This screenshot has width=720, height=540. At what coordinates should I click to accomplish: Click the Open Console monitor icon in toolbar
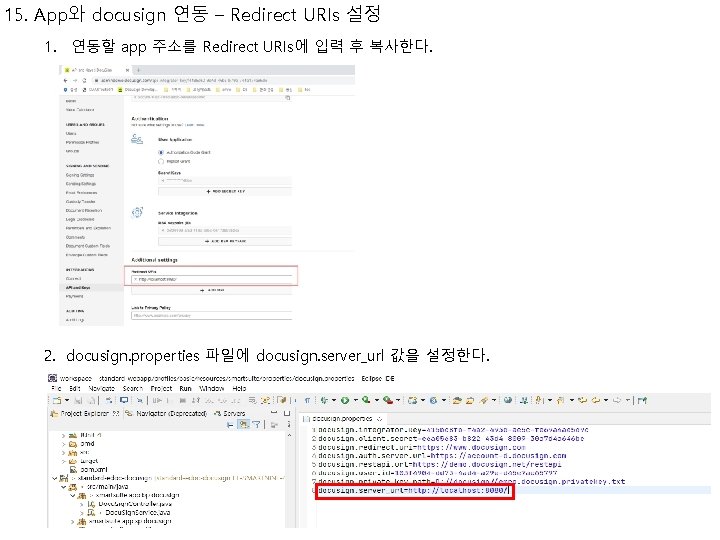124,400
